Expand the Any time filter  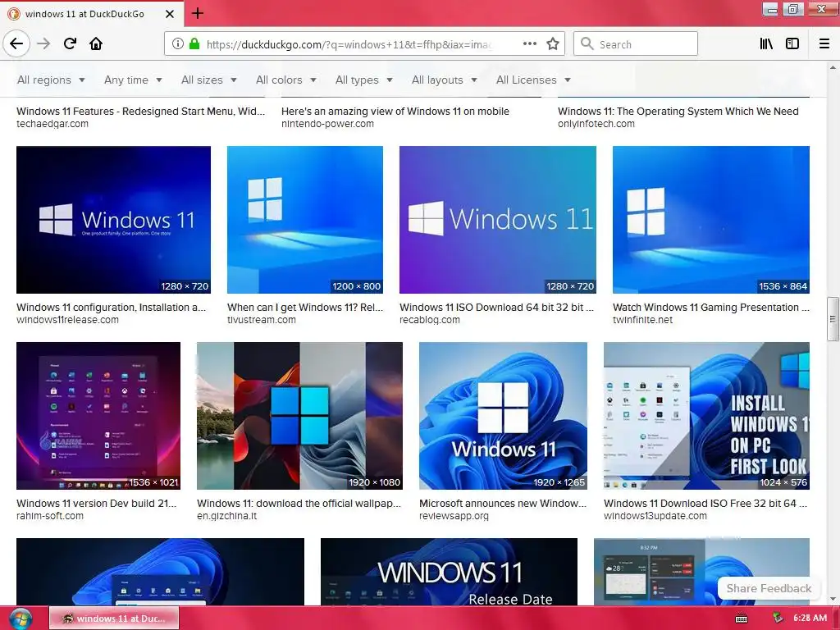133,80
